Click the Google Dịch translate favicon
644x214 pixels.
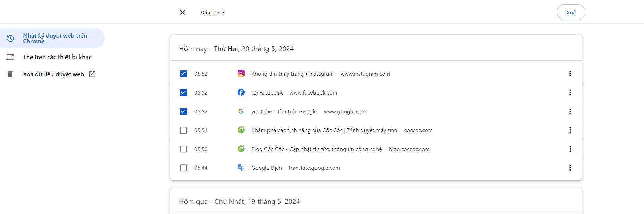pyautogui.click(x=241, y=168)
